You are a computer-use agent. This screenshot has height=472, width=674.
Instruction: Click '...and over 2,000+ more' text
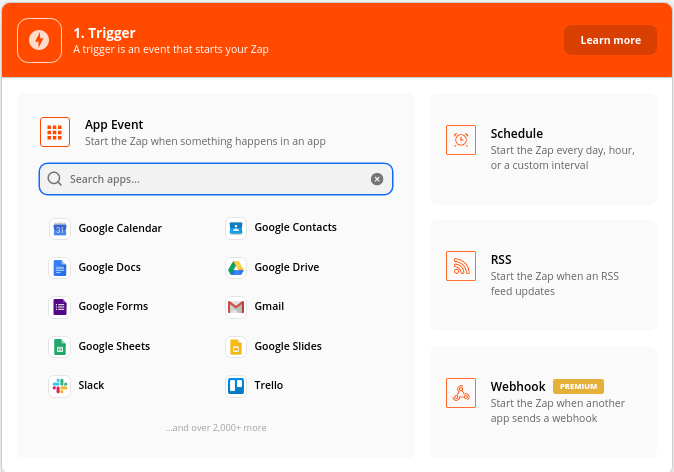pyautogui.click(x=216, y=428)
